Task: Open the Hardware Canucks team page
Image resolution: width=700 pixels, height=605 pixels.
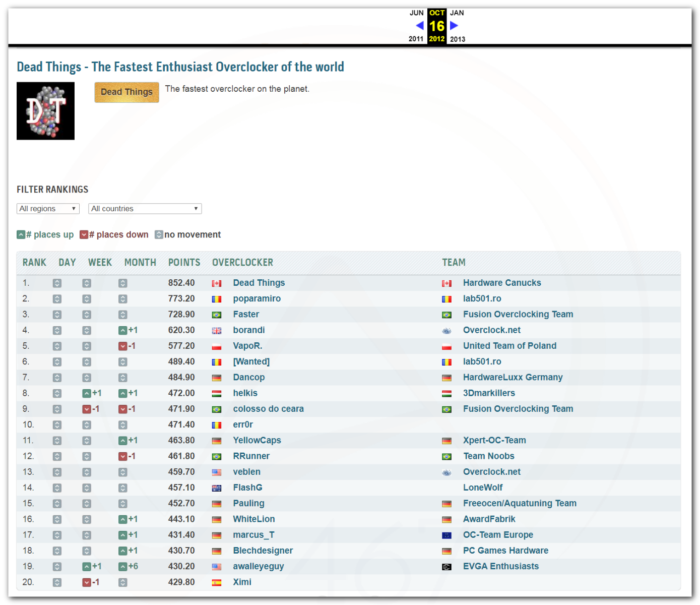Action: point(502,283)
